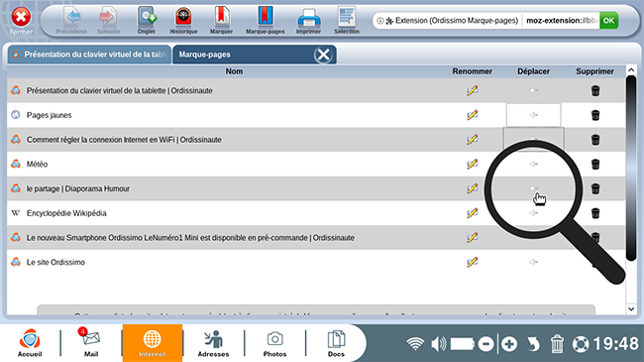Image resolution: width=644 pixels, height=362 pixels.
Task: Click the WiFi status icon
Action: [x=415, y=344]
